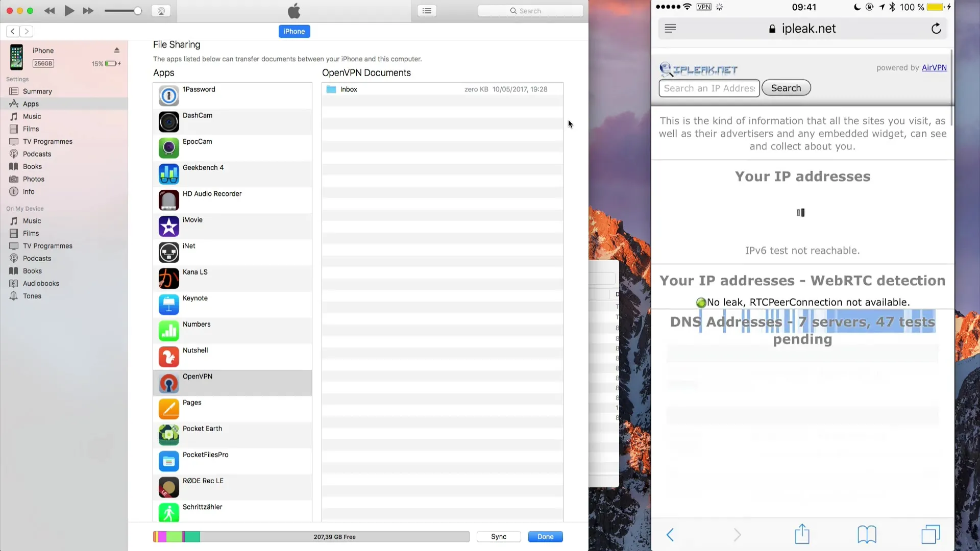Show Safari open tabs icon
980x551 pixels.
[x=930, y=535]
